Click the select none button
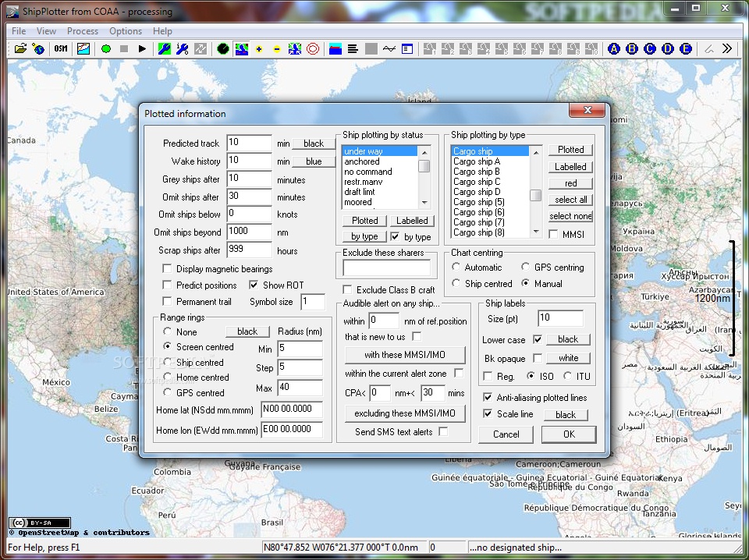749x560 pixels. (x=571, y=216)
